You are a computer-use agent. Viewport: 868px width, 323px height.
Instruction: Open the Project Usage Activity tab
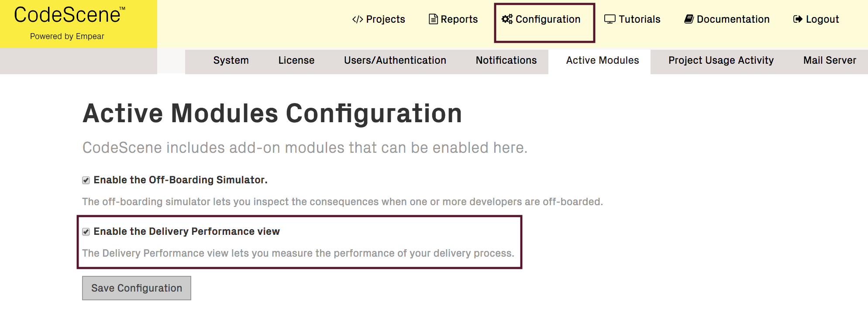[720, 61]
